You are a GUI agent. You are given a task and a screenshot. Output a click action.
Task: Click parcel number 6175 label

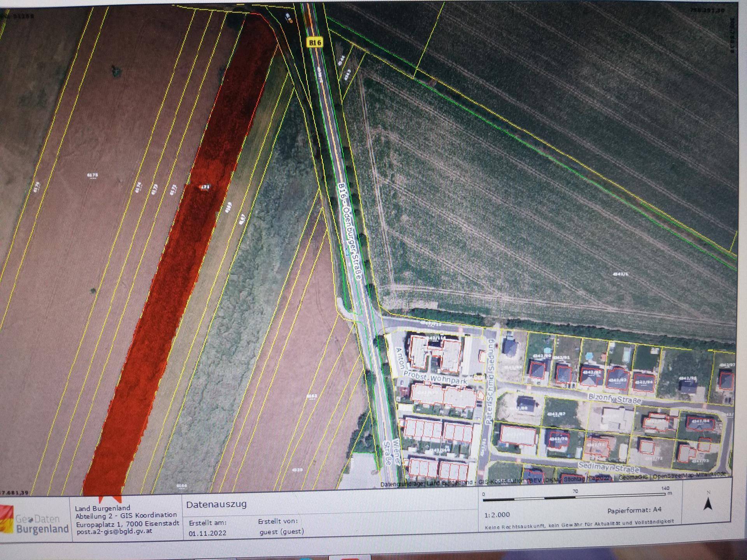92,175
